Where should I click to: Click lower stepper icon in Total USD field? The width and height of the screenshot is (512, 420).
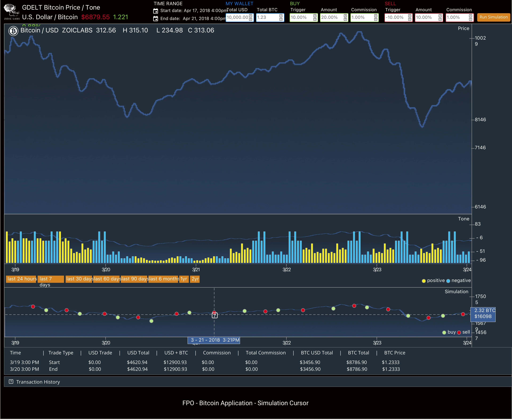(x=250, y=19)
